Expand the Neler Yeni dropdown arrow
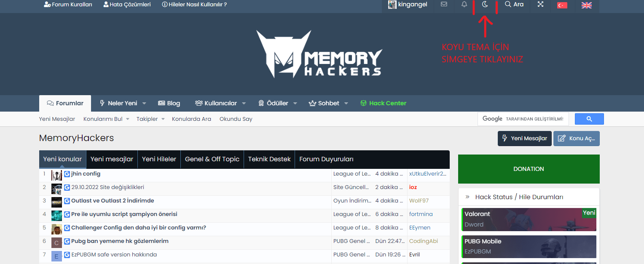 click(x=144, y=103)
